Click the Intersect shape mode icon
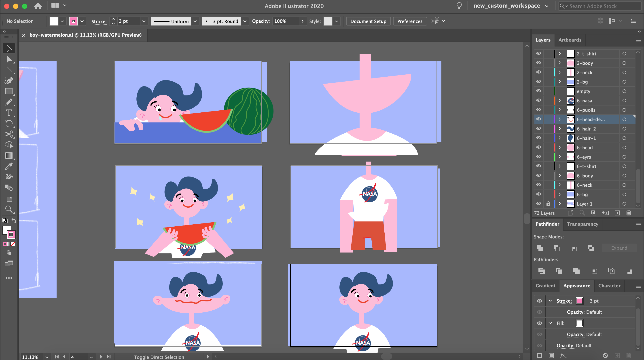The height and width of the screenshot is (360, 644). [574, 248]
